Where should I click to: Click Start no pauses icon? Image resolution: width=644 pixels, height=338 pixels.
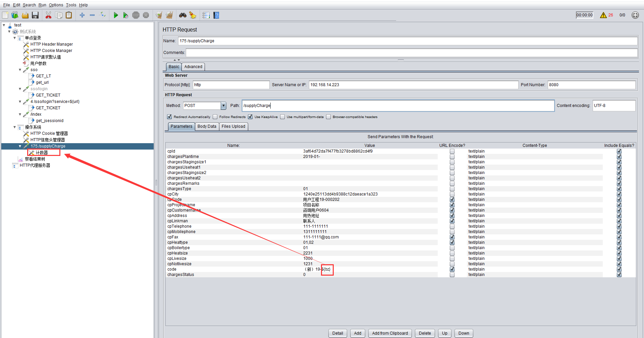pyautogui.click(x=126, y=15)
